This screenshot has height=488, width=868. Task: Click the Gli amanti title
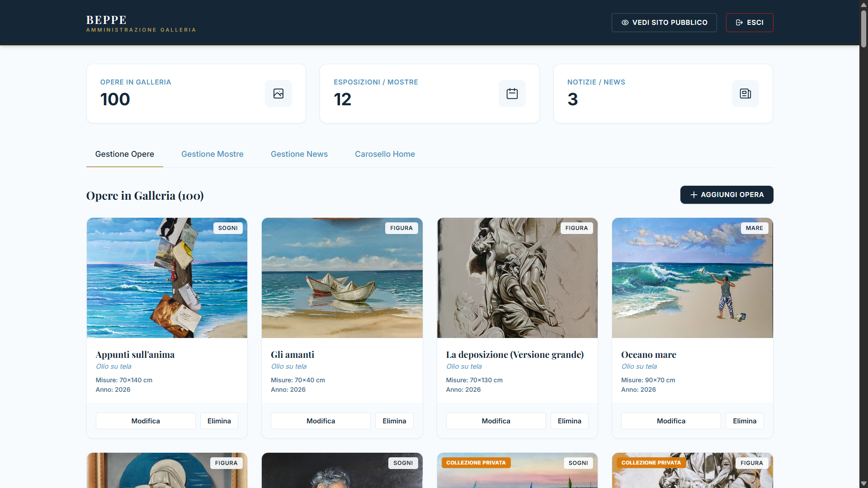292,355
